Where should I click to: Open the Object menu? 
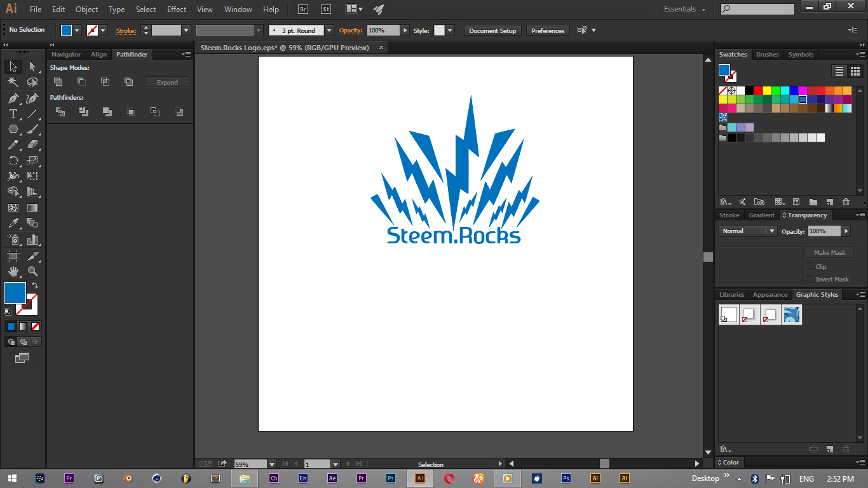pos(86,10)
